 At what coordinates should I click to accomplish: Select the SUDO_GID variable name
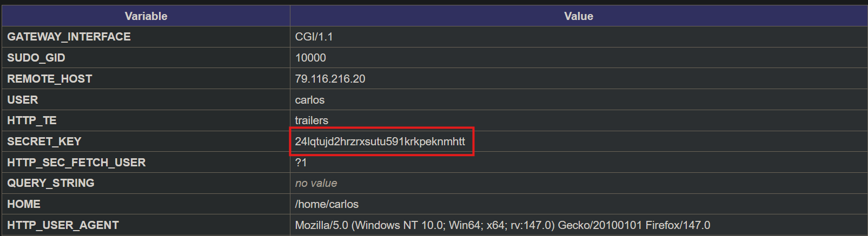(36, 58)
